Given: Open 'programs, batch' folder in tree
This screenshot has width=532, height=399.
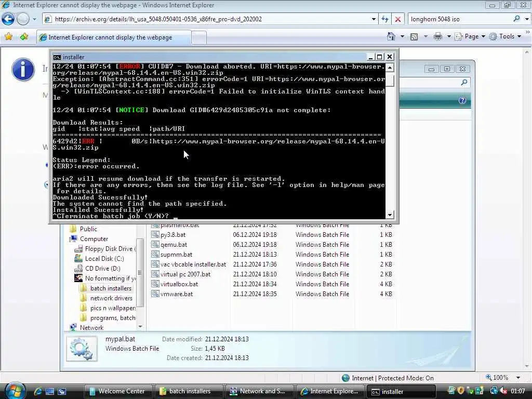Looking at the screenshot, I should point(113,318).
